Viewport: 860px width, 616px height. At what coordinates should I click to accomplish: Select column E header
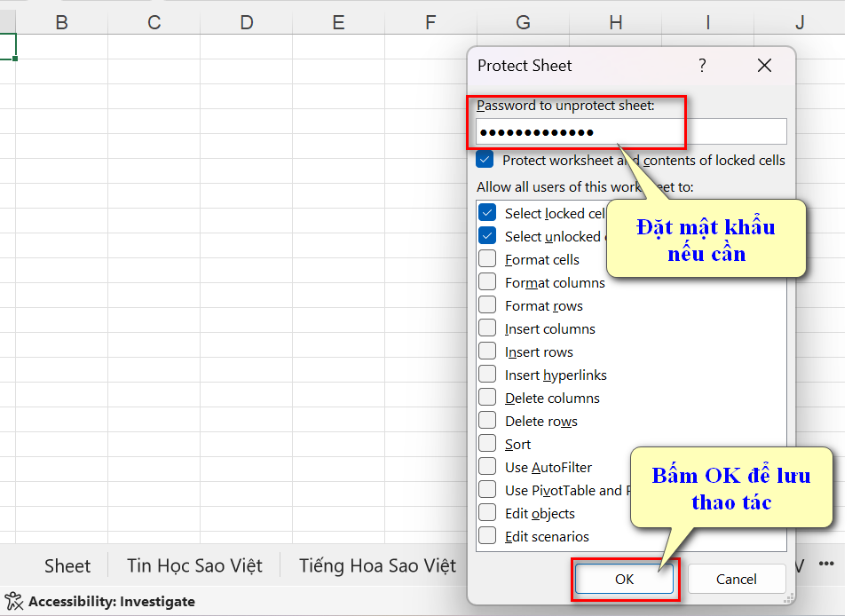(x=338, y=22)
